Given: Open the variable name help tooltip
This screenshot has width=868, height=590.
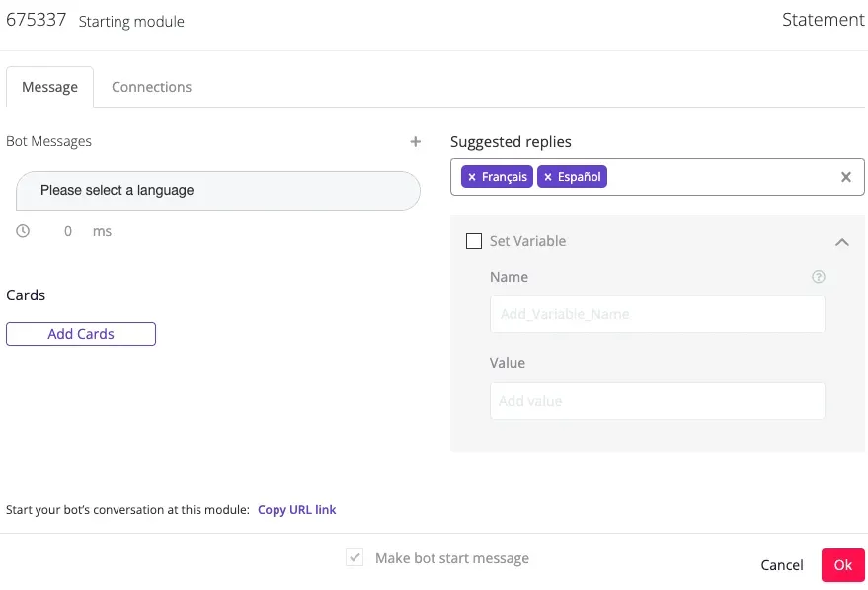Looking at the screenshot, I should (818, 277).
